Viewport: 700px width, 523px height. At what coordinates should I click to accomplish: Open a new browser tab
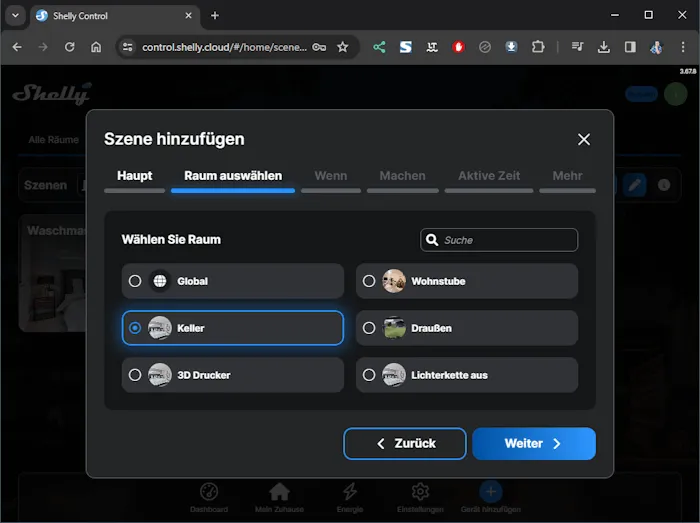[x=215, y=15]
